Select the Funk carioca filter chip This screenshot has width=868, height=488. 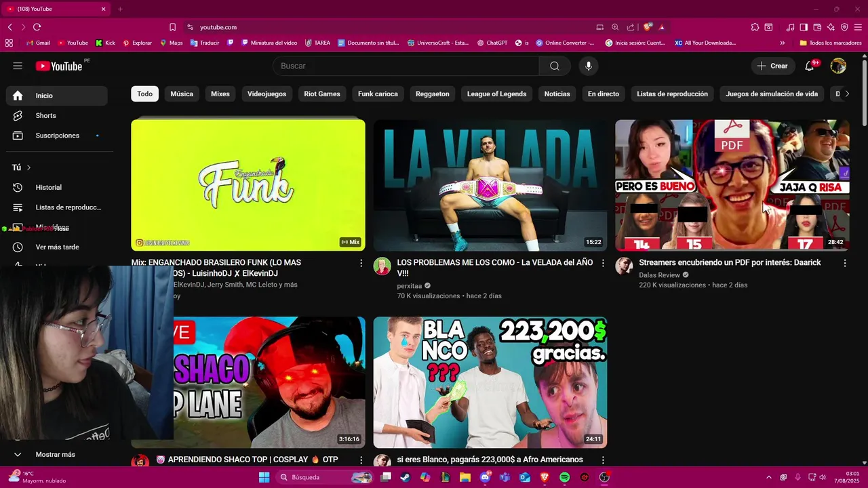[x=378, y=94]
